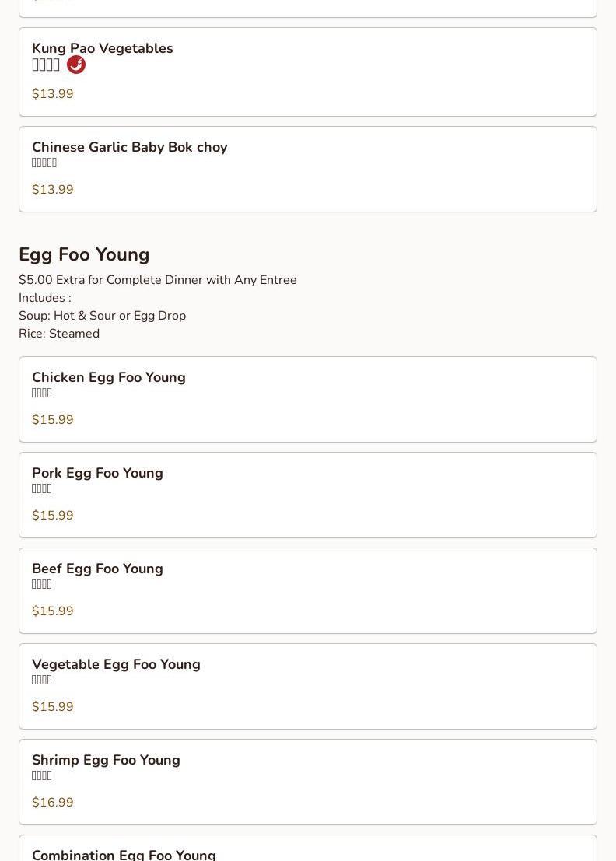Viewport: 616px width, 861px height.
Task: Click the $16.99 Shrimp Egg Foo Young price
Action: point(53,803)
